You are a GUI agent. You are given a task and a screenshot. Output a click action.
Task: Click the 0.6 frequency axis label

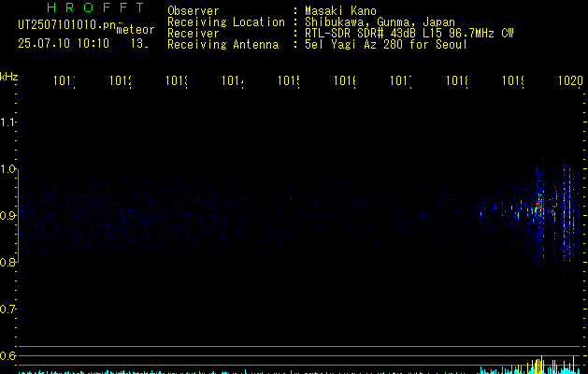click(7, 355)
